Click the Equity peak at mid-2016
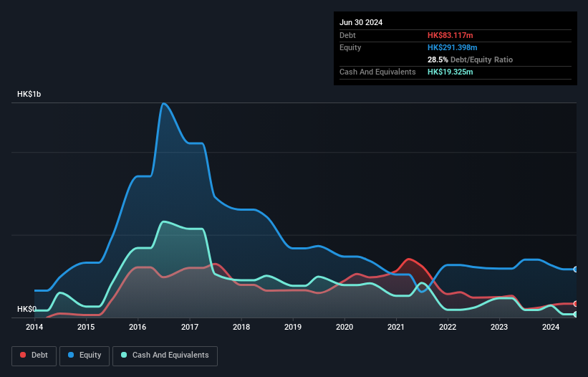This screenshot has width=588, height=377. click(163, 103)
